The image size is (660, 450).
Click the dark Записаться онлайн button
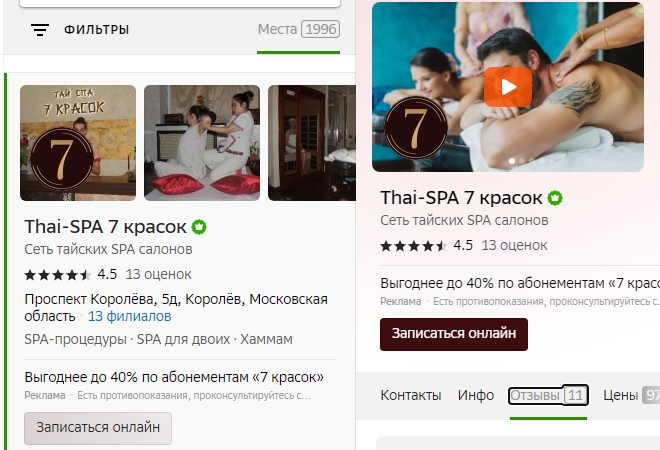point(454,334)
